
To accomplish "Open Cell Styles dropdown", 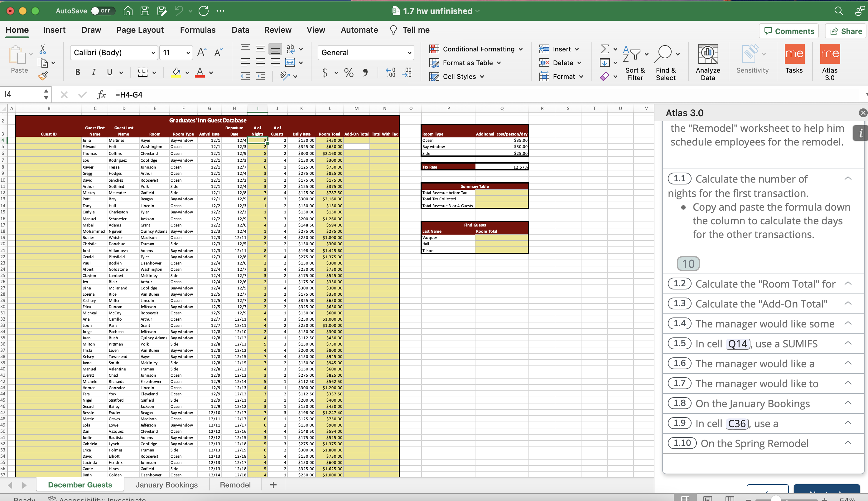I will [x=457, y=76].
